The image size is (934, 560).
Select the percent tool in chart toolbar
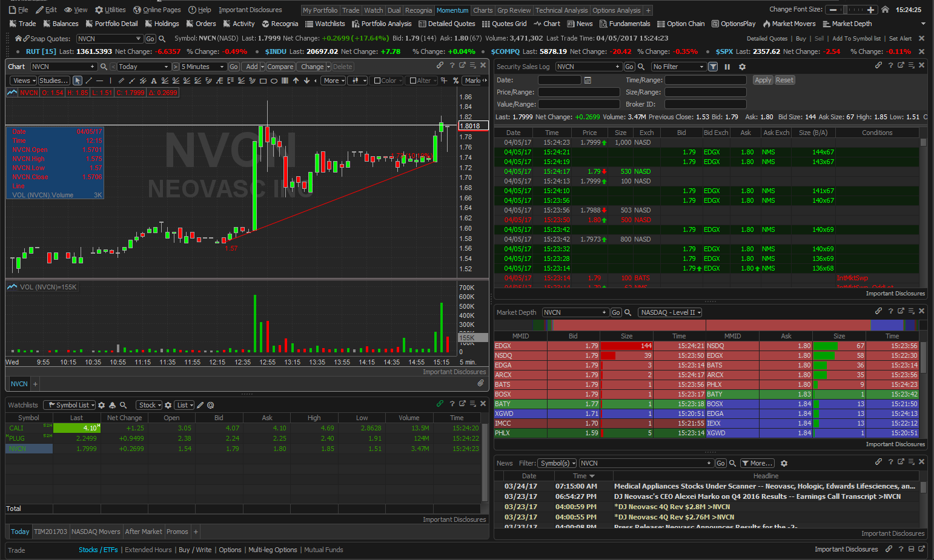[455, 81]
